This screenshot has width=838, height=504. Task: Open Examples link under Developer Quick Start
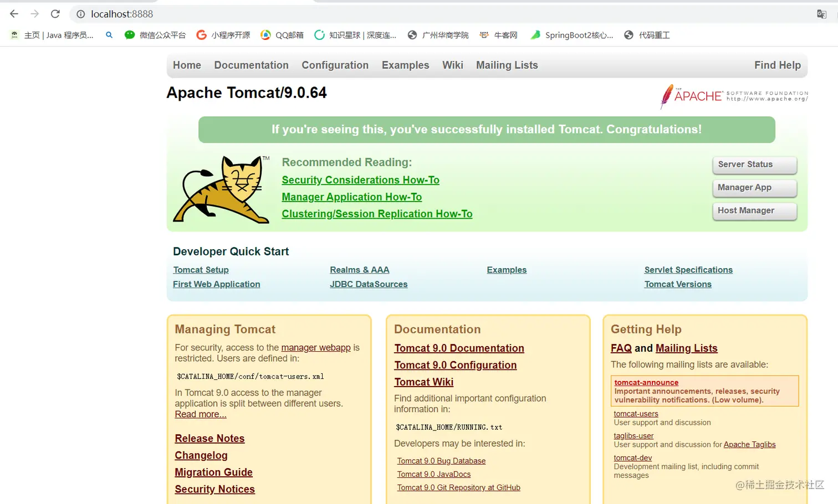[507, 270]
